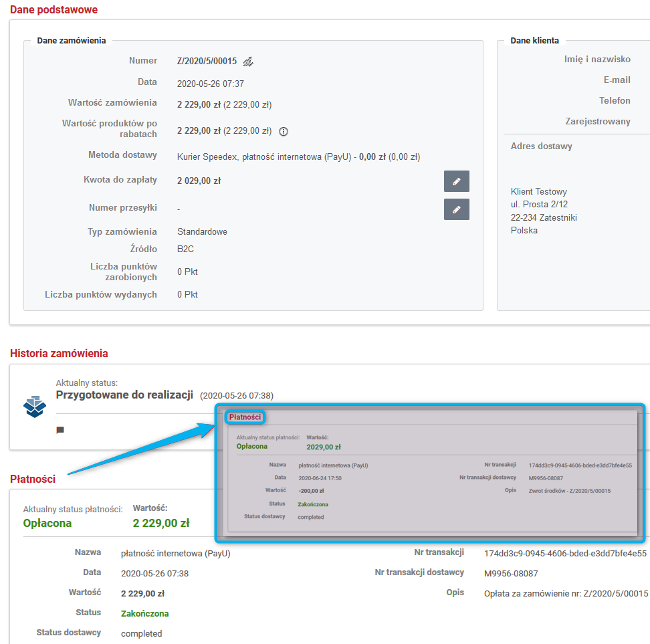
Task: Click the refund date 2020-06-24 17:50 in popup
Action: (x=320, y=478)
